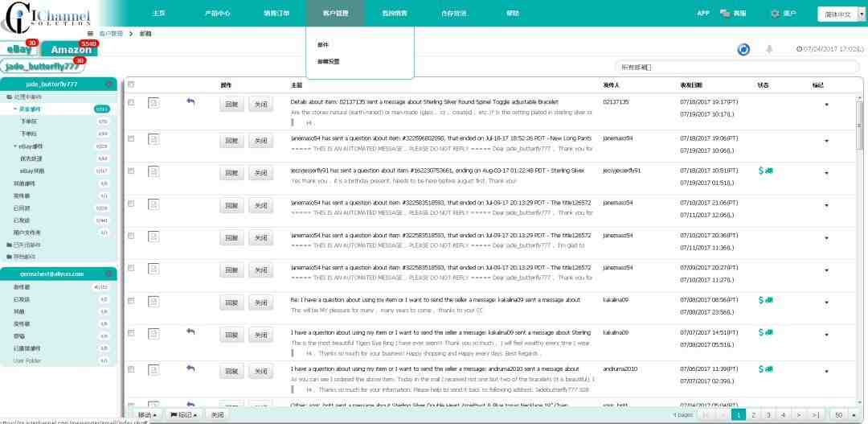Tick checkbox for jessyjesserfly91 message row
Viewport: 868px width, 424px height.
[131, 171]
